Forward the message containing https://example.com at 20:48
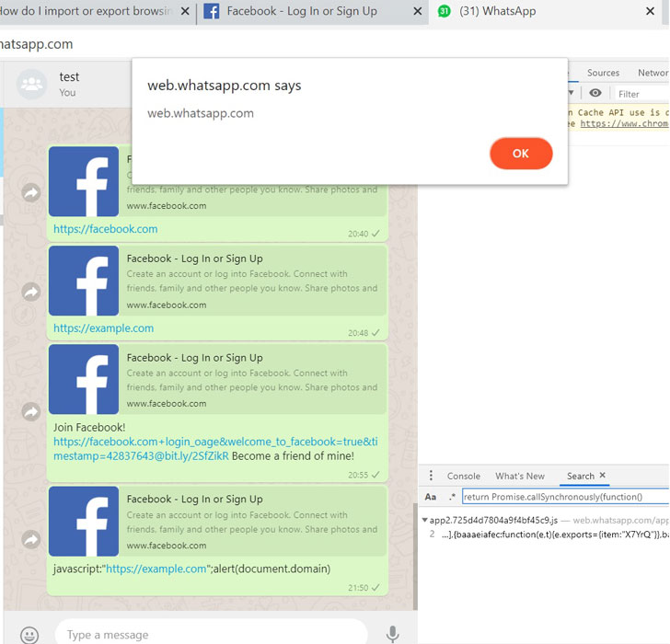The image size is (670, 644). (31, 293)
